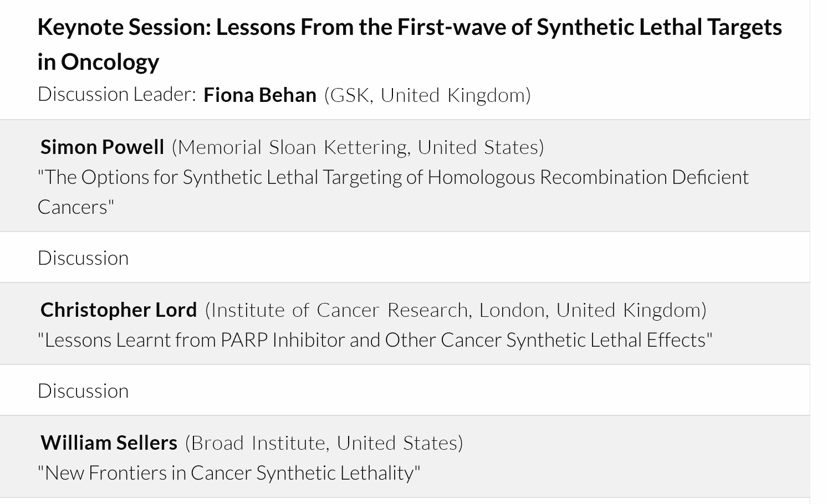Click 'United States' after Memorial Sloan Kettering

click(x=480, y=147)
